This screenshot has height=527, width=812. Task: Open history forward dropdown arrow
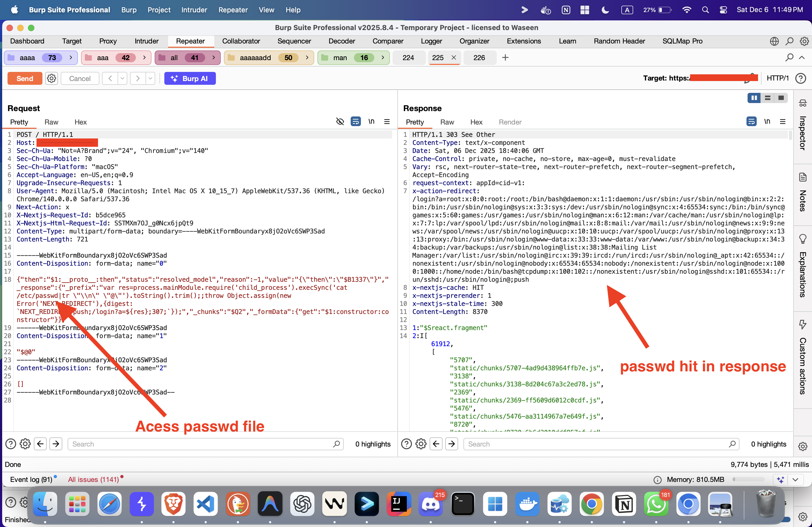tap(150, 78)
